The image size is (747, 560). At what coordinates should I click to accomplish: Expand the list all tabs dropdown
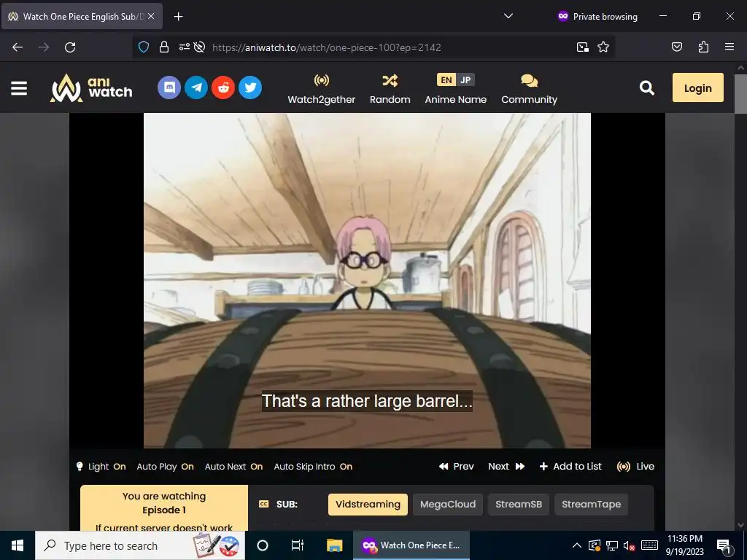[508, 16]
